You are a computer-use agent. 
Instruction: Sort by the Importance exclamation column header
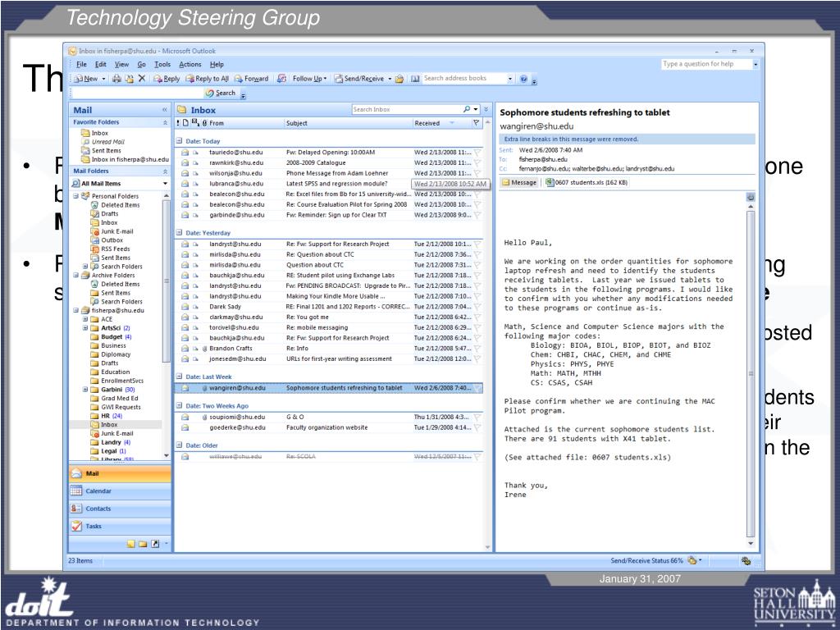click(178, 123)
